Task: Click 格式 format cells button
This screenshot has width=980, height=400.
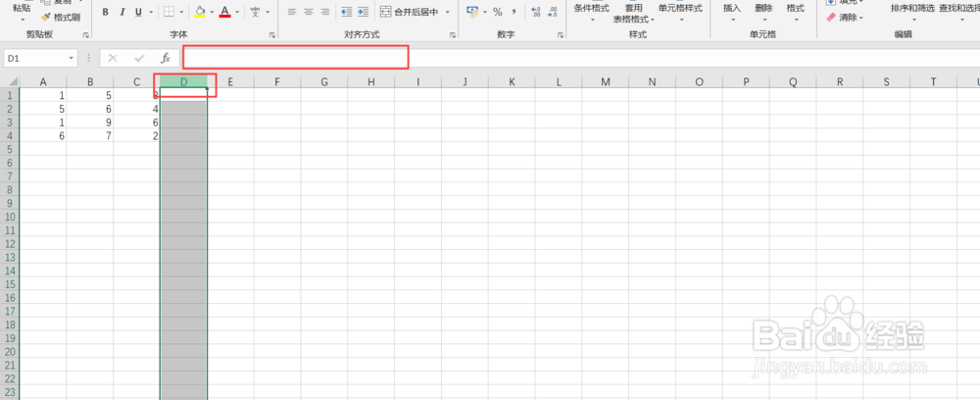Action: click(796, 13)
